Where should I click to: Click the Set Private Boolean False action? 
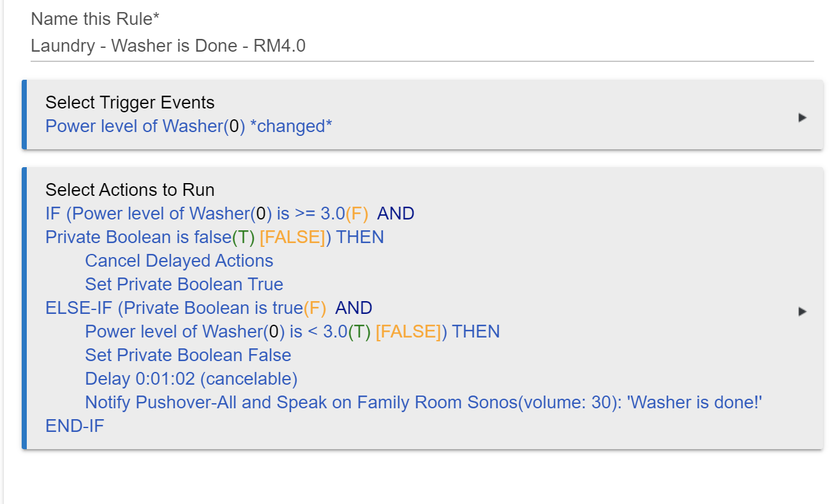point(188,355)
